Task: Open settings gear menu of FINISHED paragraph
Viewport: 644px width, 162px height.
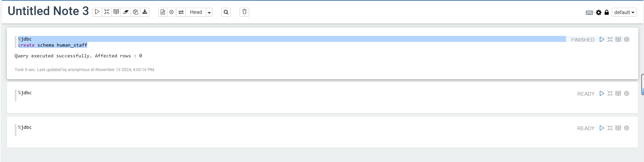Action: [x=627, y=40]
